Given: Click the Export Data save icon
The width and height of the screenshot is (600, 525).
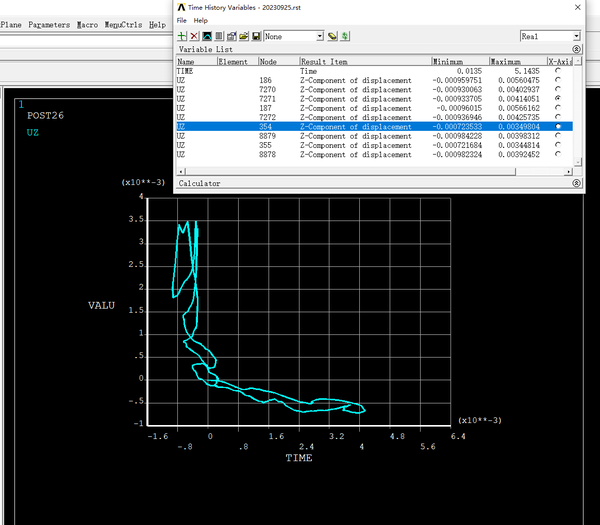Looking at the screenshot, I should coord(256,36).
